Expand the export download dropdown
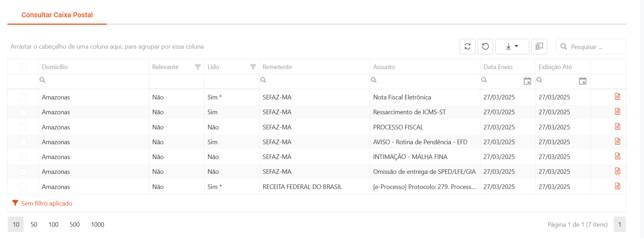 [x=512, y=47]
